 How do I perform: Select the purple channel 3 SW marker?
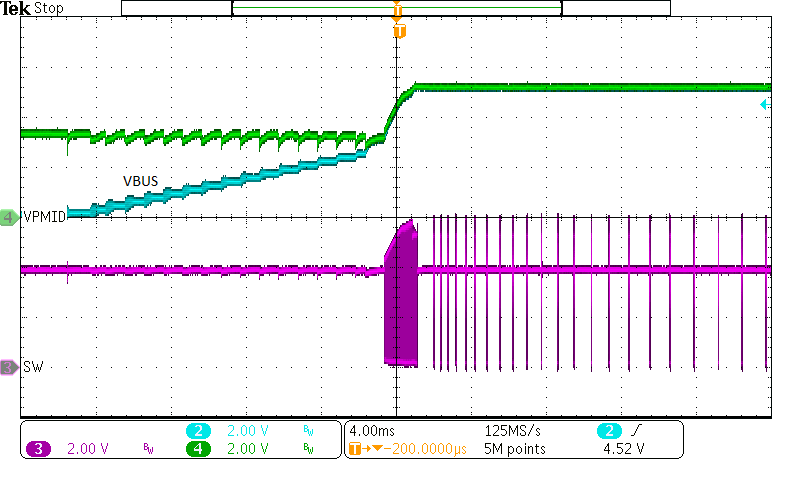click(x=10, y=368)
